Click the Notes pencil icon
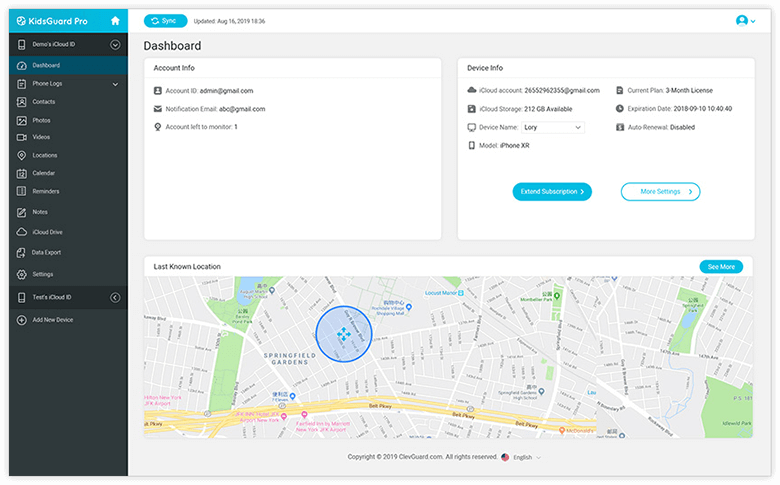This screenshot has height=485, width=780. pyautogui.click(x=21, y=212)
